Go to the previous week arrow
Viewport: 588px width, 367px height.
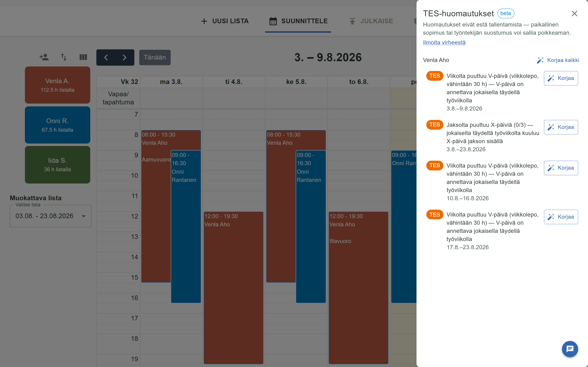tap(106, 57)
